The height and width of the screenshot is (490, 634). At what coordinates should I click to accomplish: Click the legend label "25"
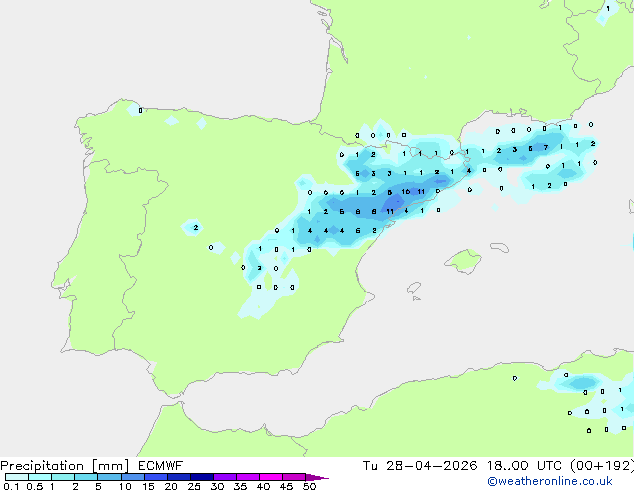(x=194, y=486)
